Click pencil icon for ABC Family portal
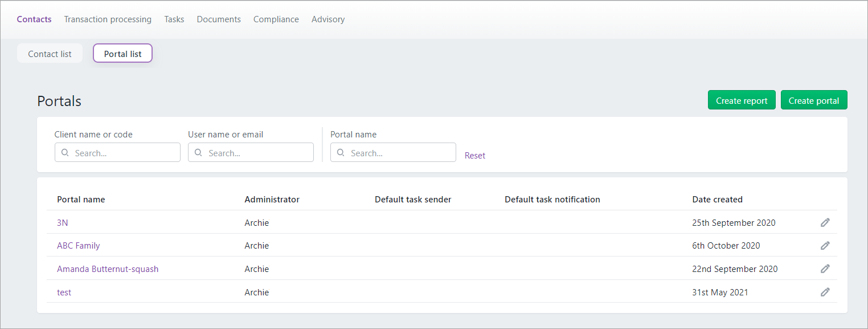 click(x=825, y=245)
